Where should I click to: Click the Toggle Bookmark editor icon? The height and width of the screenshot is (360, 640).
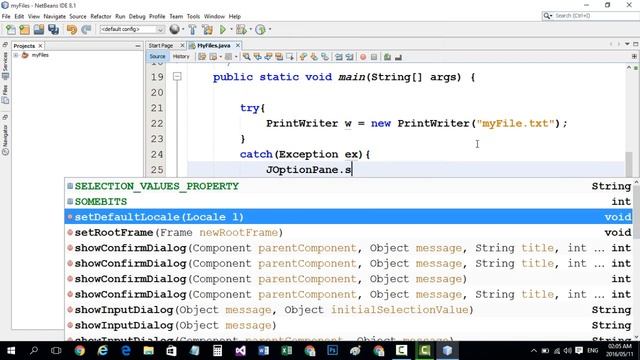click(325, 57)
